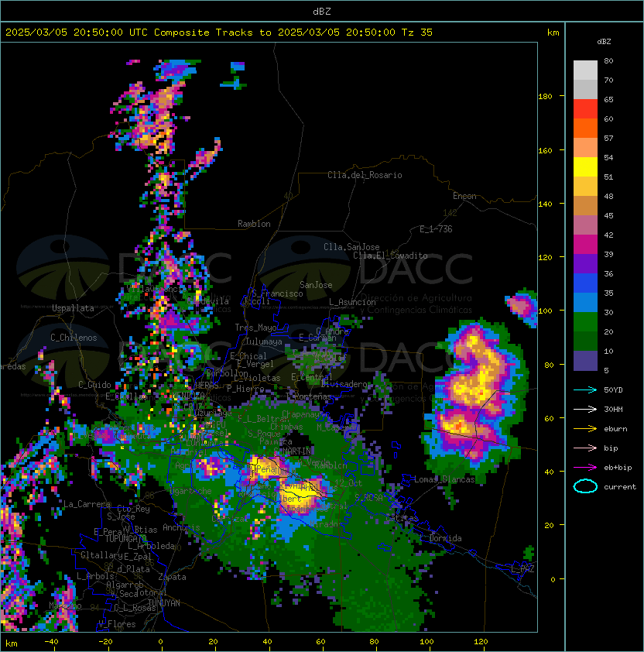Click the dBZ title at the top

click(x=322, y=12)
